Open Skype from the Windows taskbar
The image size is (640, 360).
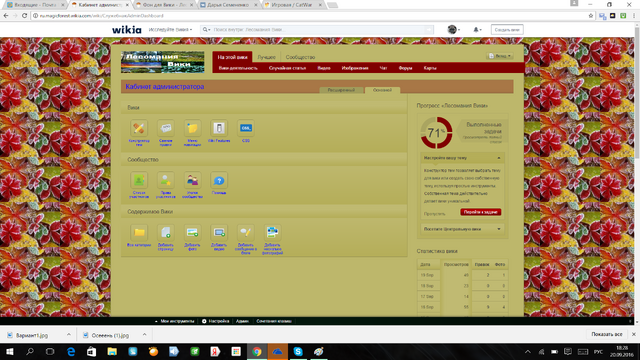pos(298,351)
